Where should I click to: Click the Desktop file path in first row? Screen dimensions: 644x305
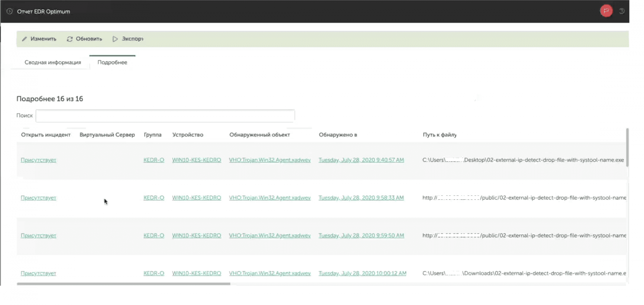[523, 160]
